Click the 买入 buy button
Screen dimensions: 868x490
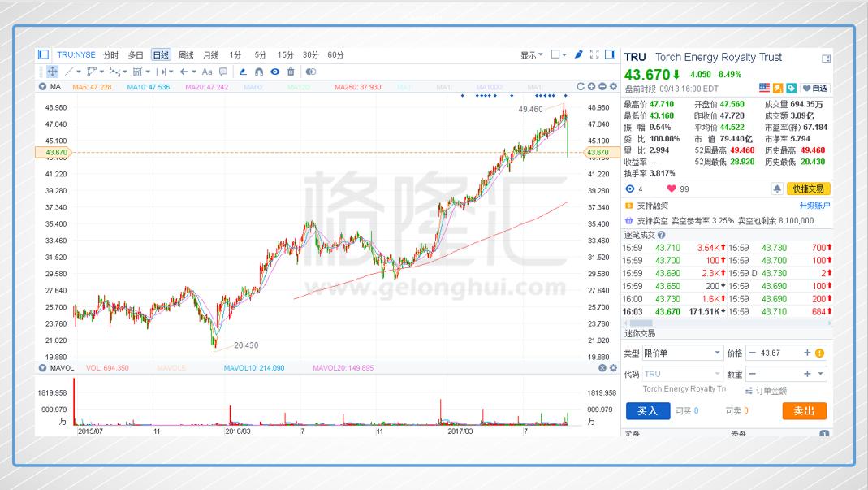648,410
